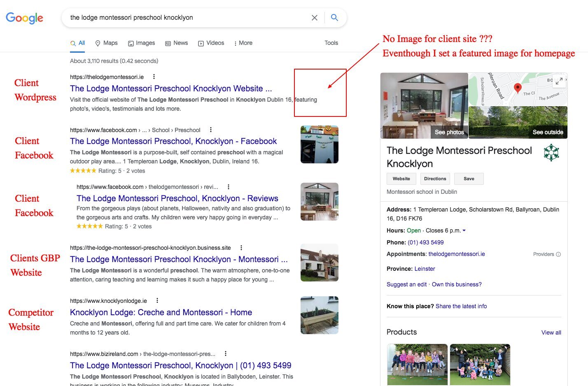Open options for bizireland.com result
This screenshot has height=386, width=588.
pos(226,353)
